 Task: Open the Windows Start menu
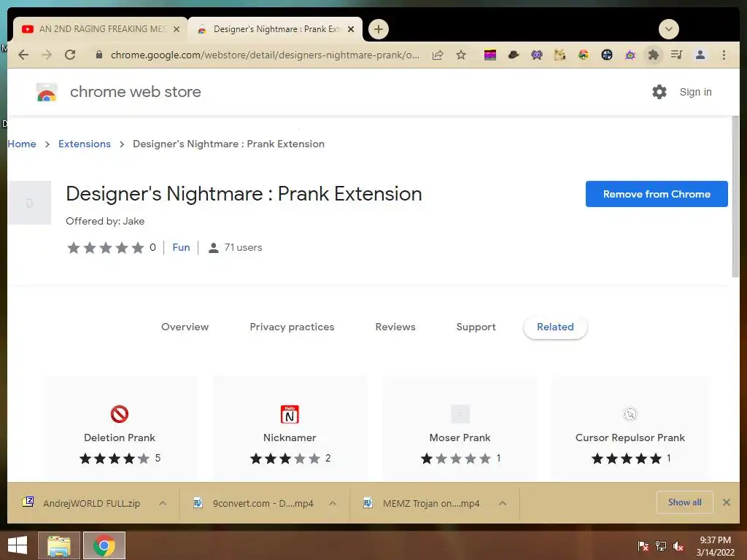pos(18,545)
